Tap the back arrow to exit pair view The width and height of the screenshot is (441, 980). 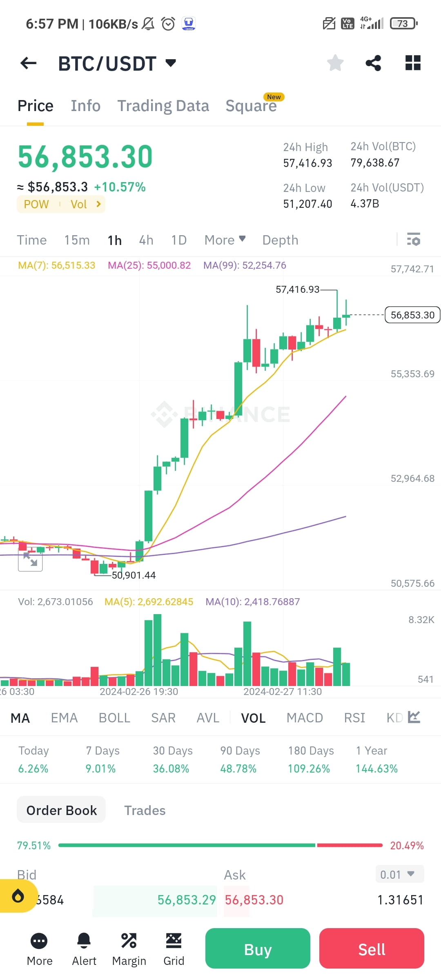[x=28, y=63]
